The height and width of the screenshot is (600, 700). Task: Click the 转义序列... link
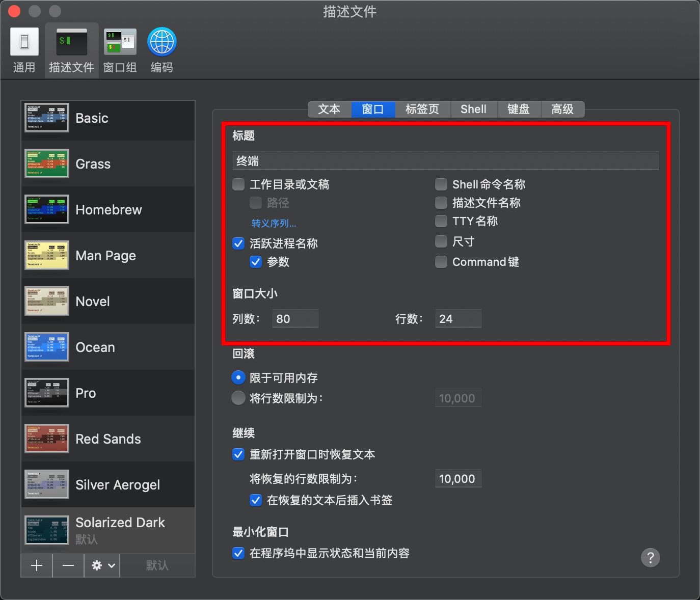coord(274,224)
